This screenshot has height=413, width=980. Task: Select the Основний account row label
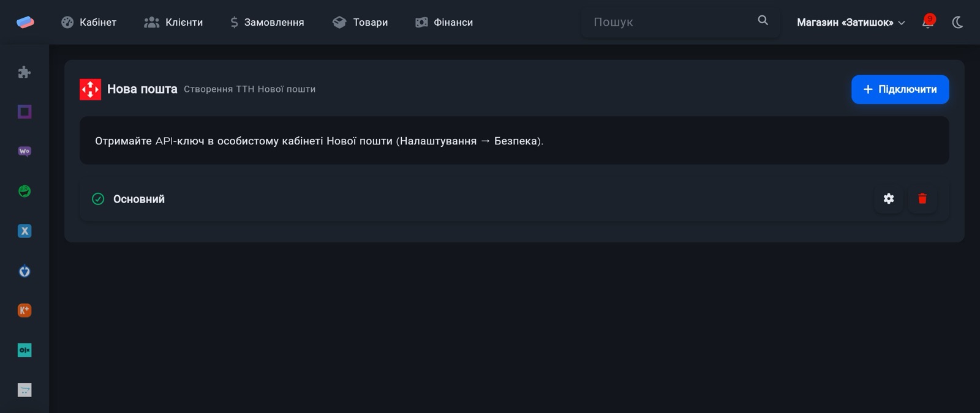pyautogui.click(x=139, y=199)
